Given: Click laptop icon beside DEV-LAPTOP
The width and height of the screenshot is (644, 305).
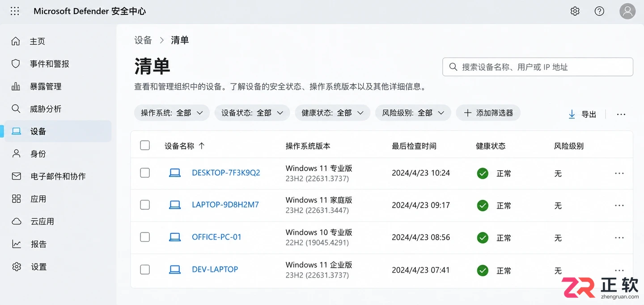Looking at the screenshot, I should [175, 270].
